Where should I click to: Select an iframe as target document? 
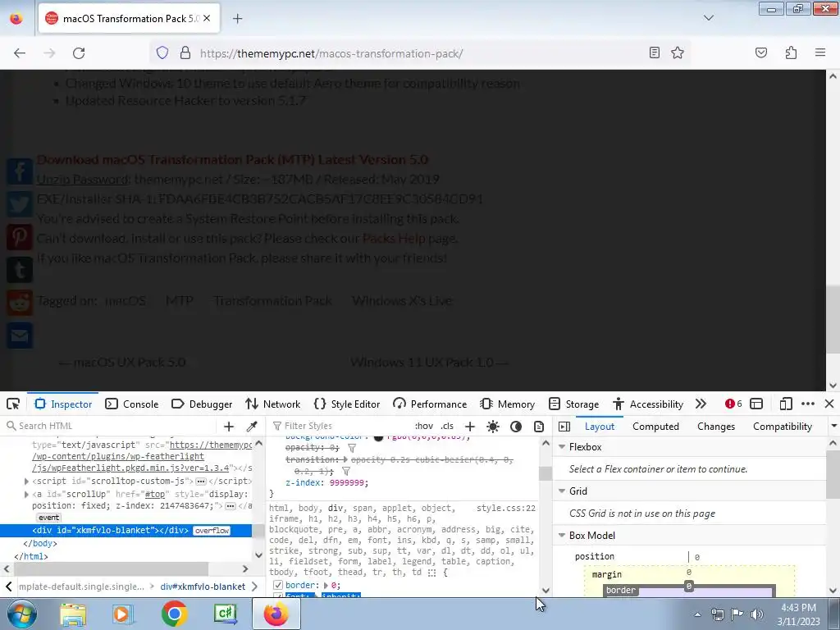(x=756, y=404)
